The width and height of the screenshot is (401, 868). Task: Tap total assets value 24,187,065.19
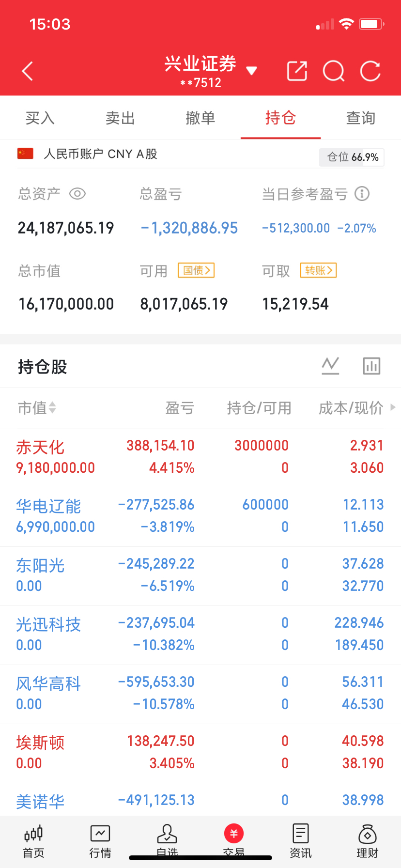pyautogui.click(x=66, y=228)
